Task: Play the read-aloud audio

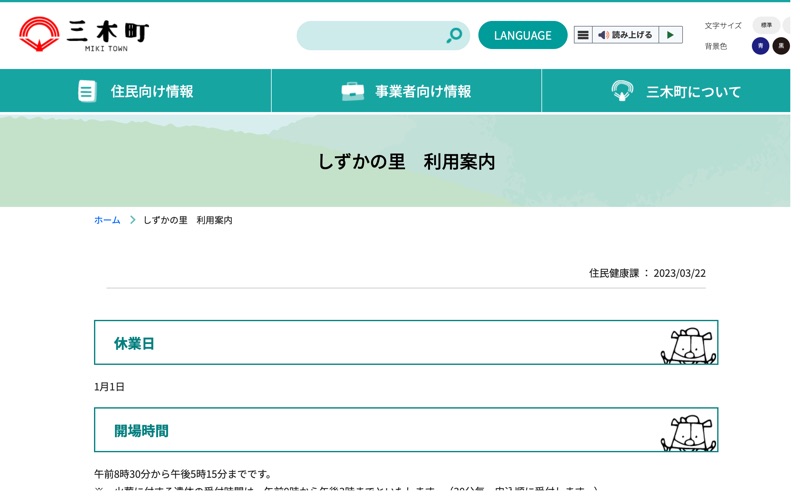Action: pos(670,35)
